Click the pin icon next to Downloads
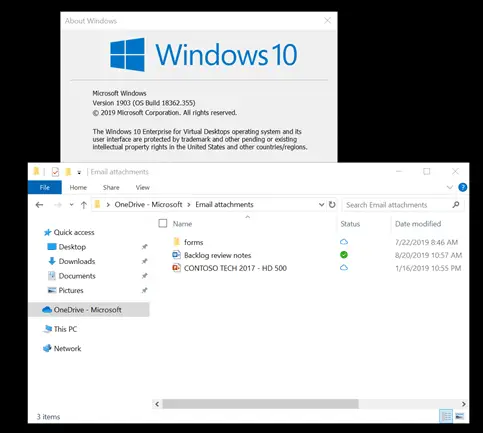The height and width of the screenshot is (433, 483). [144, 261]
